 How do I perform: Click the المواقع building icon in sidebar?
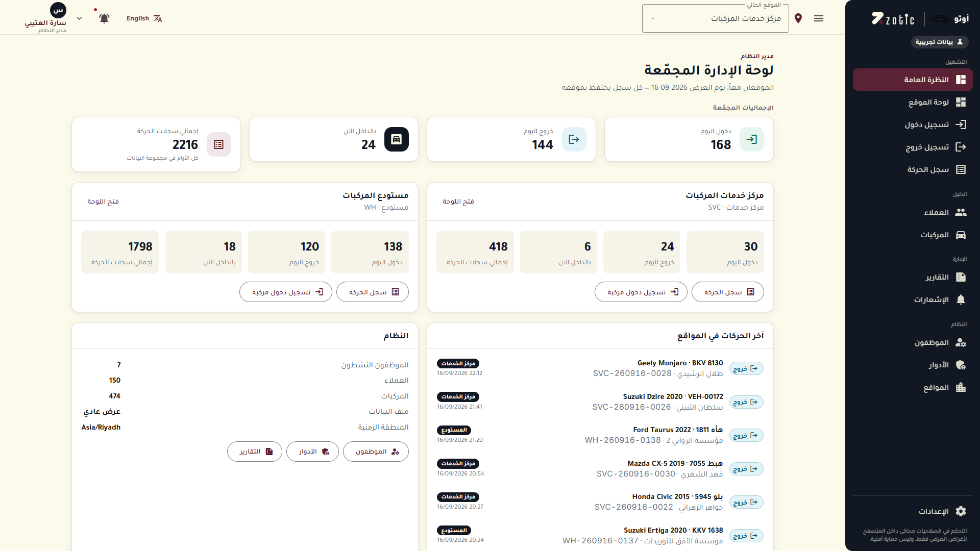[961, 387]
